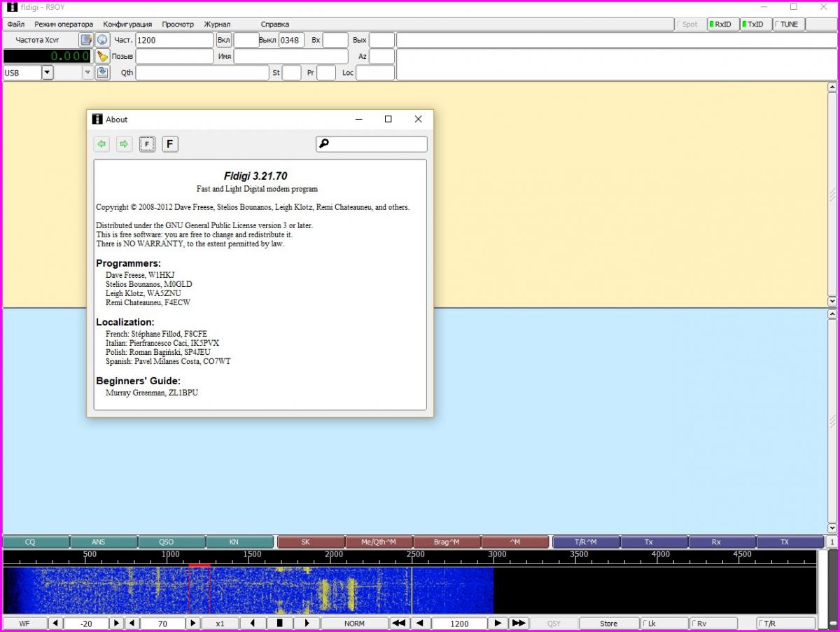The height and width of the screenshot is (632, 840).
Task: Click the broom icon to clear the log fields
Action: [x=103, y=56]
